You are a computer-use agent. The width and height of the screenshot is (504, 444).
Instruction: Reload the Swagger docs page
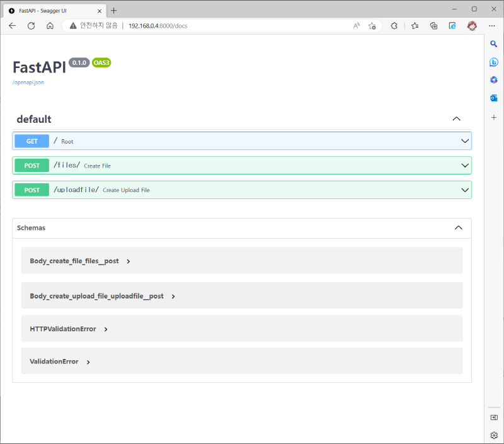pyautogui.click(x=31, y=26)
